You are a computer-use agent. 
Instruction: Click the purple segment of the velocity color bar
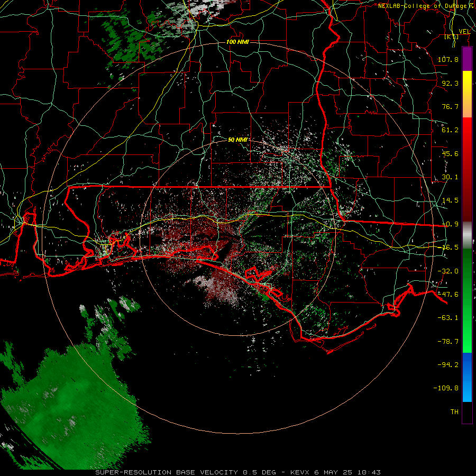467,59
